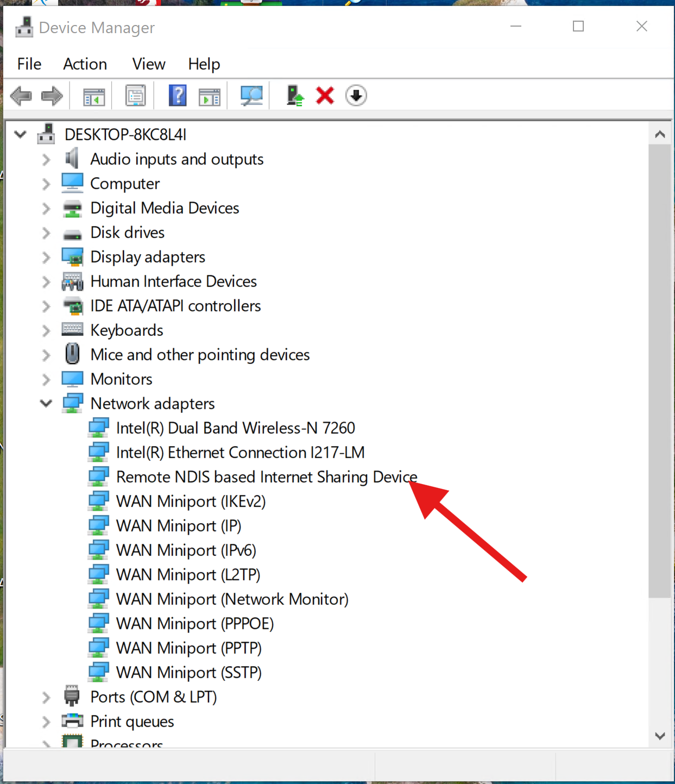Collapse the Network adapters category
The width and height of the screenshot is (675, 784).
click(x=46, y=404)
